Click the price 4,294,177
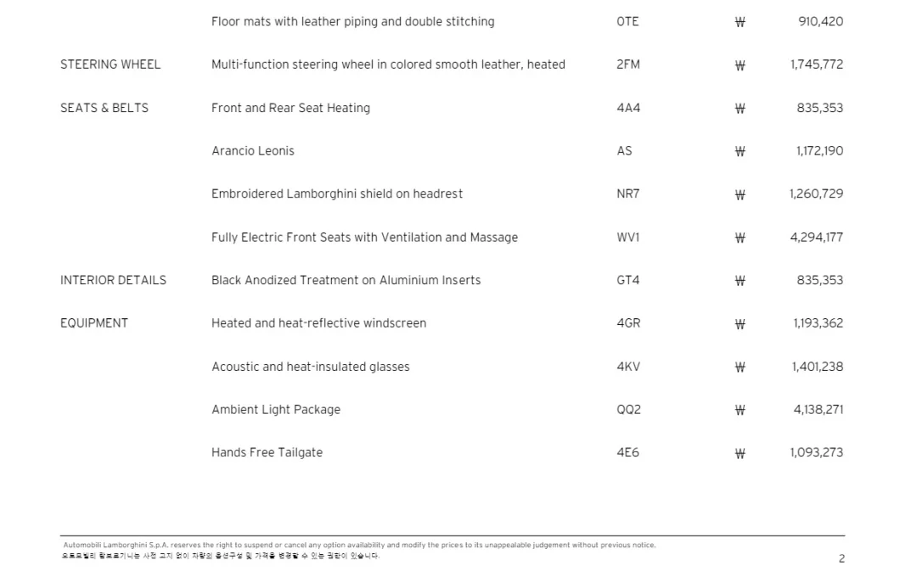917x588 pixels. 816,238
